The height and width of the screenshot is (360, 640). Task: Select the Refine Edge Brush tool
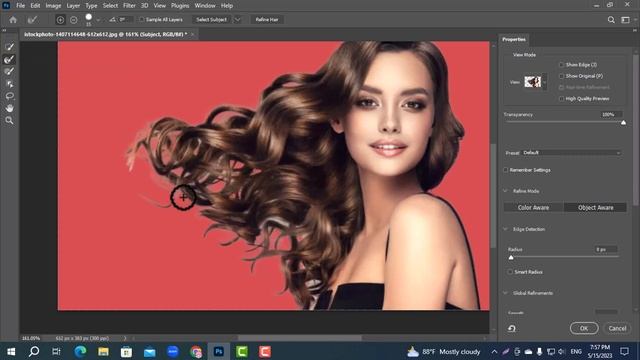tap(9, 59)
